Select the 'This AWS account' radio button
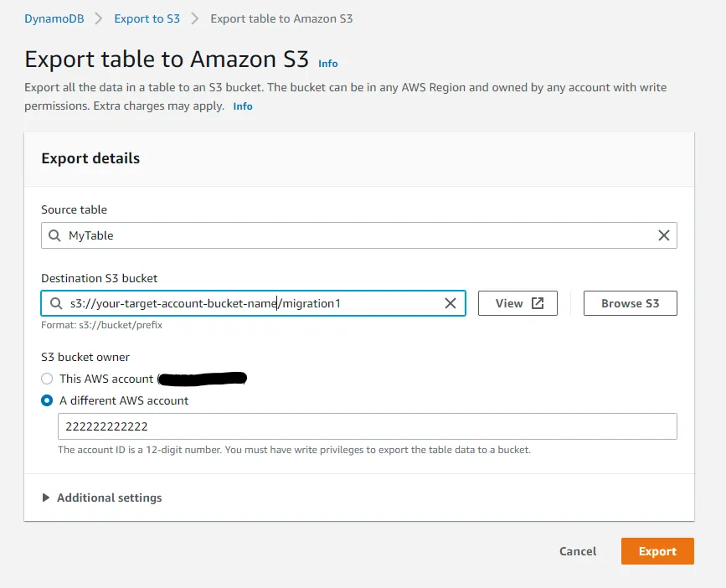This screenshot has height=588, width=726. pos(47,379)
